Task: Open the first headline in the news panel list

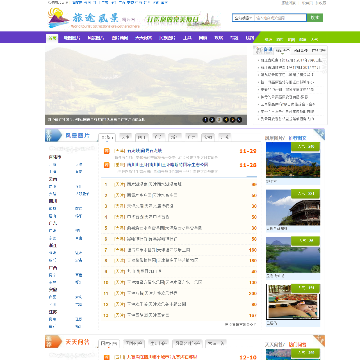Action: pos(290,60)
